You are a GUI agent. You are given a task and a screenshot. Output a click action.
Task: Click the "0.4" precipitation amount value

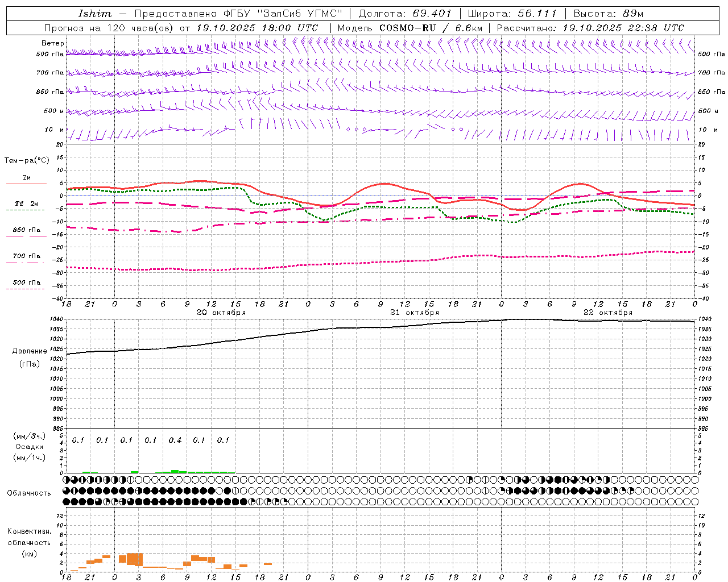[x=175, y=440]
